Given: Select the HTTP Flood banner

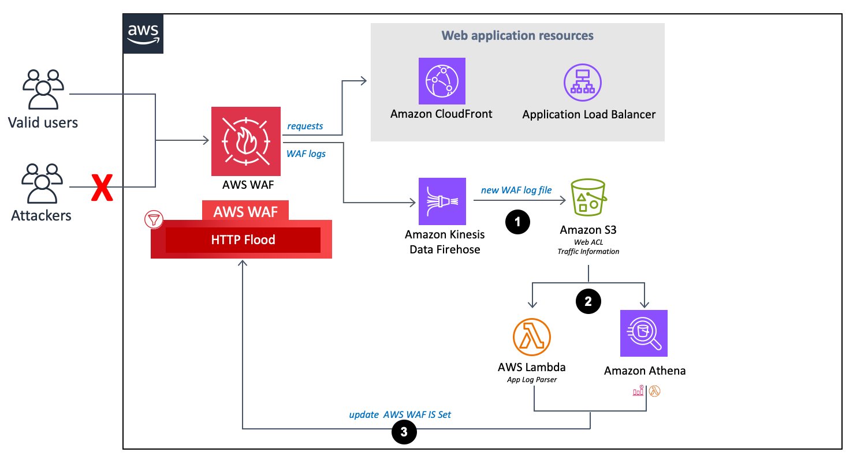Looking at the screenshot, I should tap(242, 240).
